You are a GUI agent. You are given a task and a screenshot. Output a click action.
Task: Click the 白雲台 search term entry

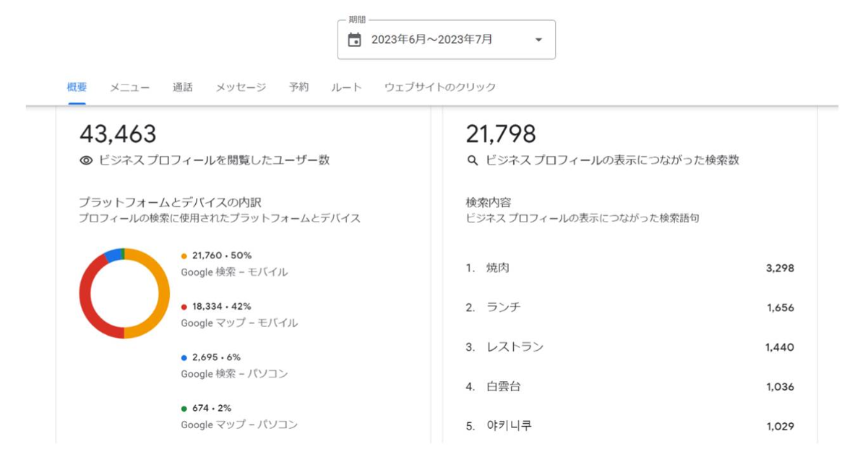tap(504, 387)
